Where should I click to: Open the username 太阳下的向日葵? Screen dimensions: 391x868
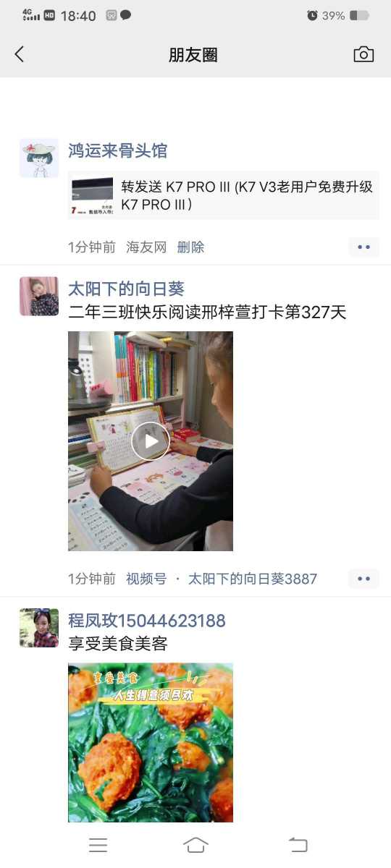127,289
